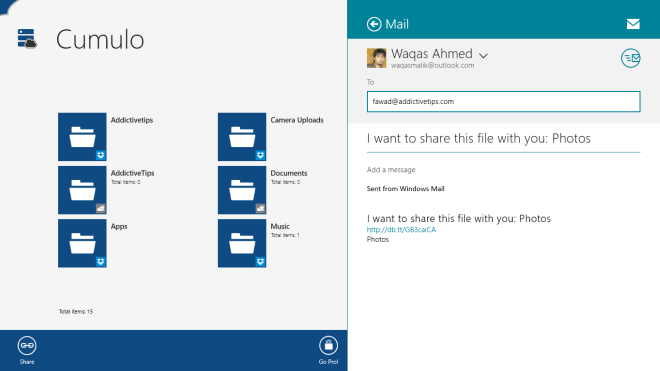Click the Cumulo app logo icon
Image resolution: width=660 pixels, height=371 pixels.
[27, 38]
